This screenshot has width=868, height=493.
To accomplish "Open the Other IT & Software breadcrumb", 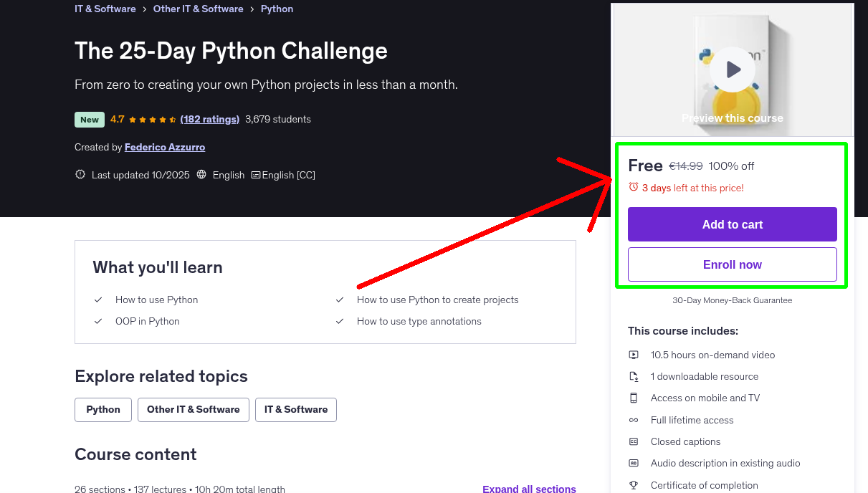I will pyautogui.click(x=198, y=9).
